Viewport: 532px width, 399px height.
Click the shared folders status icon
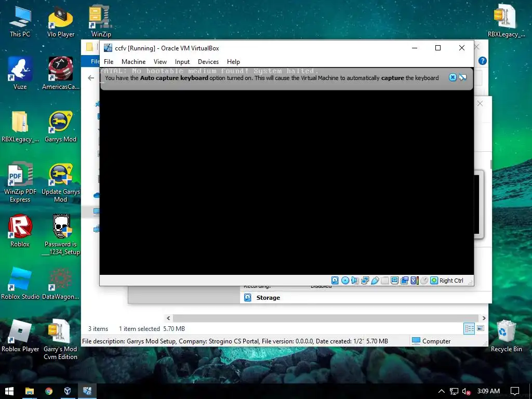click(x=385, y=280)
